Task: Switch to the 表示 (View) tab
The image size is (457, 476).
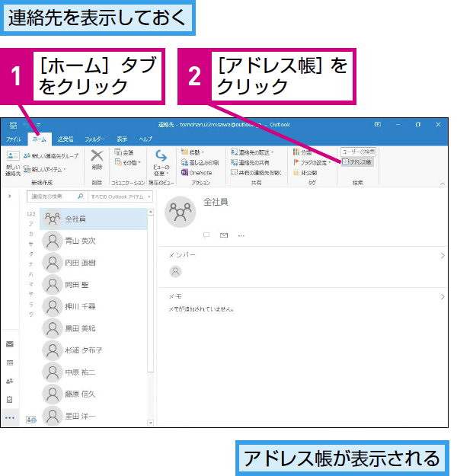Action: [x=122, y=139]
